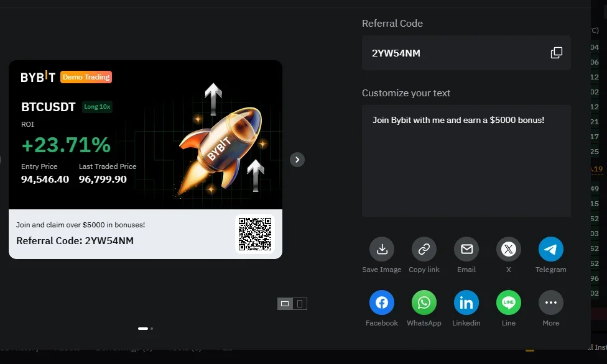
Task: Click the first carousel page indicator
Action: [143, 329]
